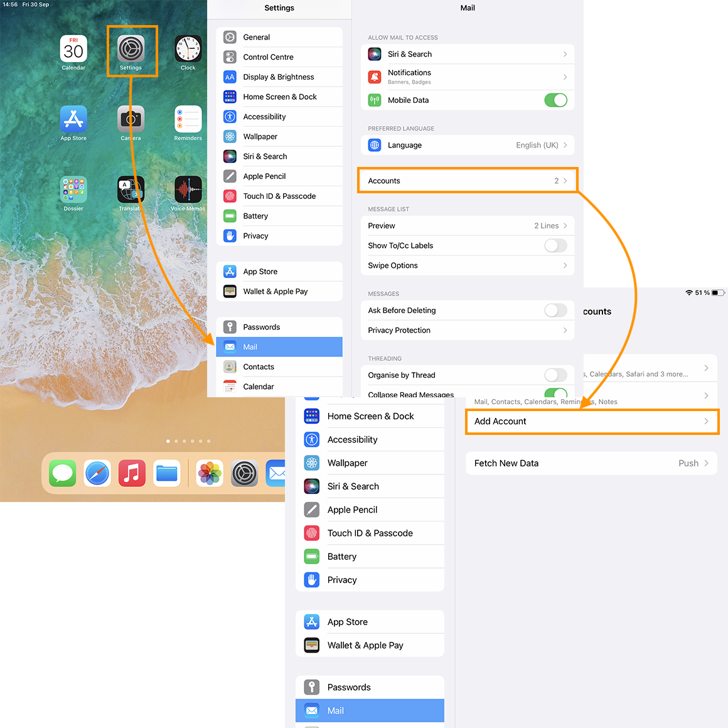Open Voice Memos app
Image resolution: width=728 pixels, height=728 pixels.
coord(188,190)
